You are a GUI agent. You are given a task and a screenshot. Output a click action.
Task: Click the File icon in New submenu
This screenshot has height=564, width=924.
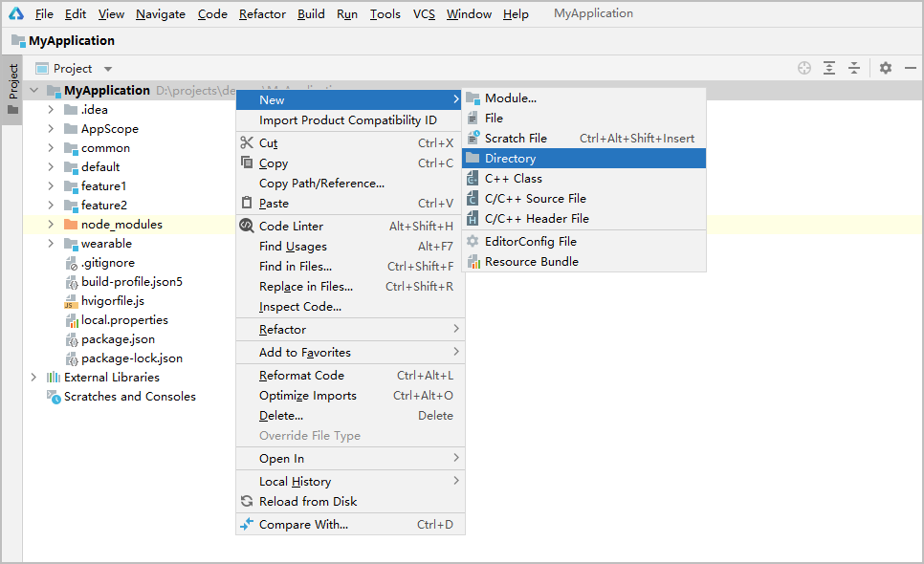(473, 119)
